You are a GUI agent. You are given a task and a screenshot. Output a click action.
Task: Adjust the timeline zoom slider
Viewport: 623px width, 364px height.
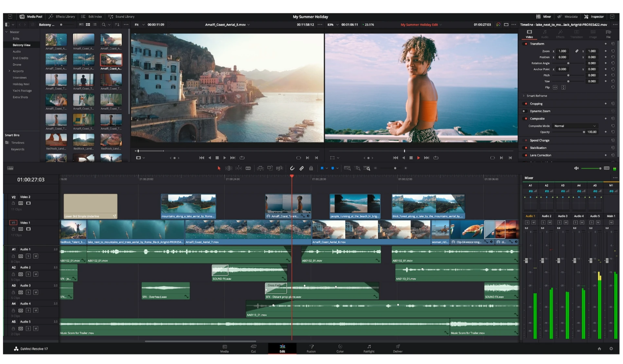tap(395, 168)
